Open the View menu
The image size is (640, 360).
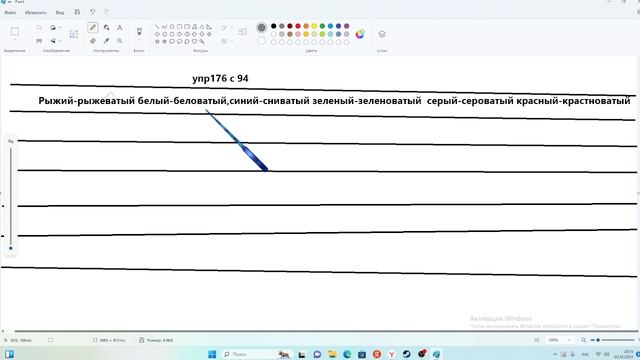click(x=60, y=12)
